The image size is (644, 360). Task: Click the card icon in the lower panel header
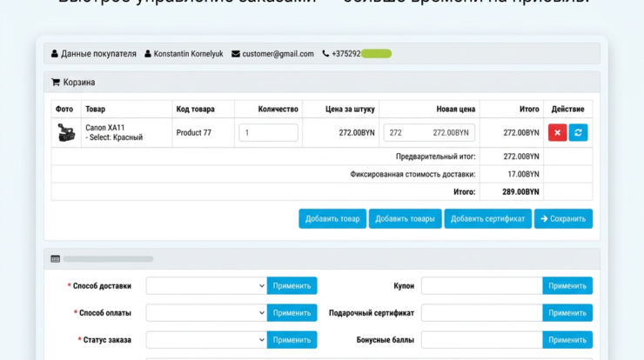56,259
